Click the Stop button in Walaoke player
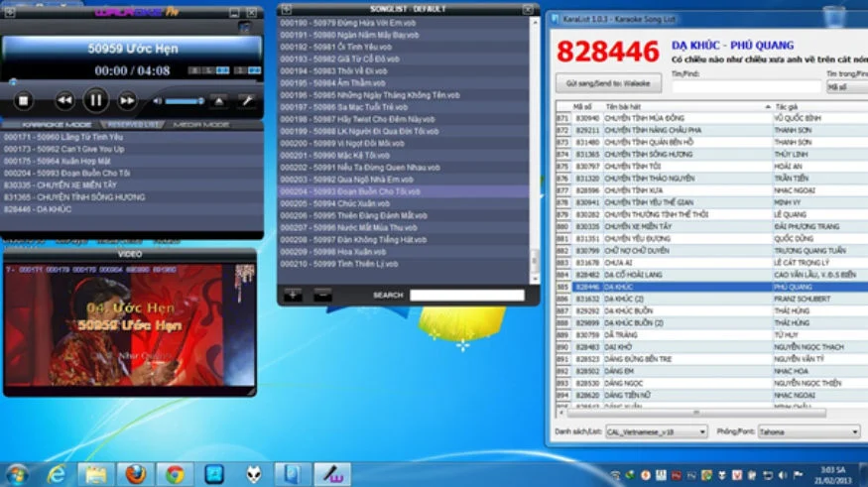The image size is (868, 487). coord(24,100)
